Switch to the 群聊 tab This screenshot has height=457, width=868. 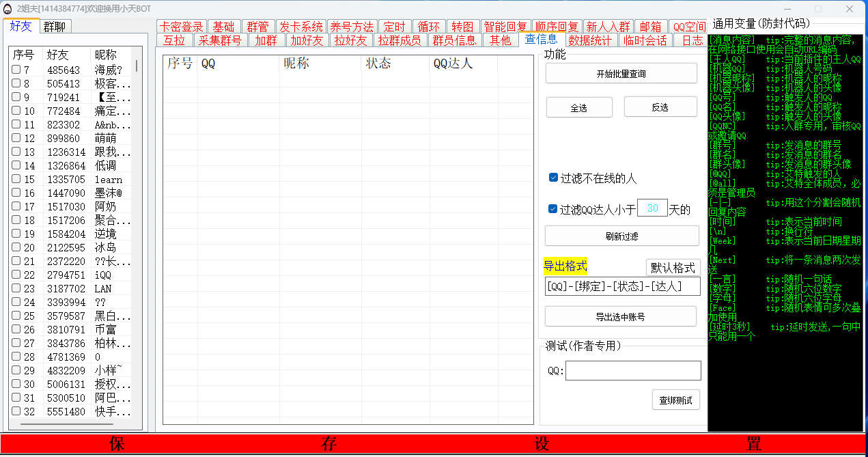[x=55, y=27]
